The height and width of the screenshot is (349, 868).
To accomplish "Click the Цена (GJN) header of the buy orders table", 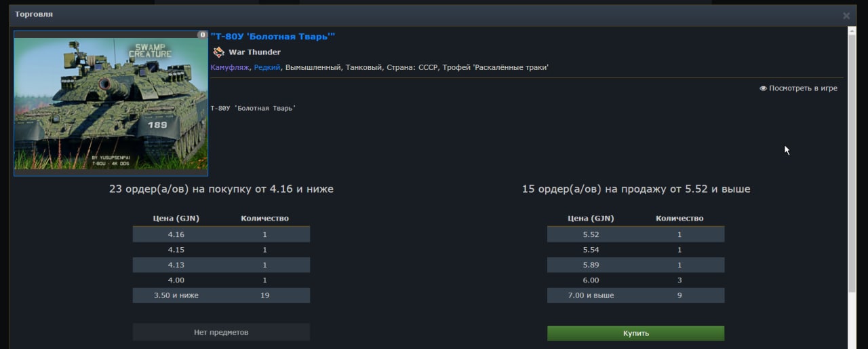I will tap(176, 218).
